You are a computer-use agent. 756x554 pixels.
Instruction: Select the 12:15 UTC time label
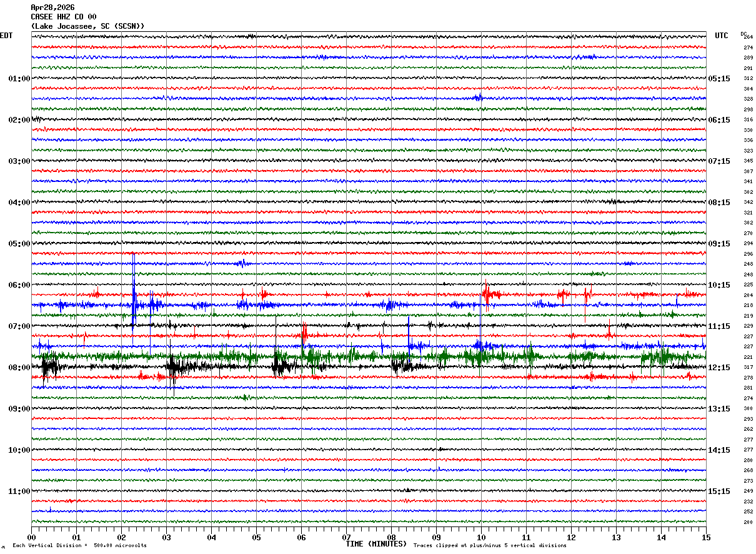(719, 368)
